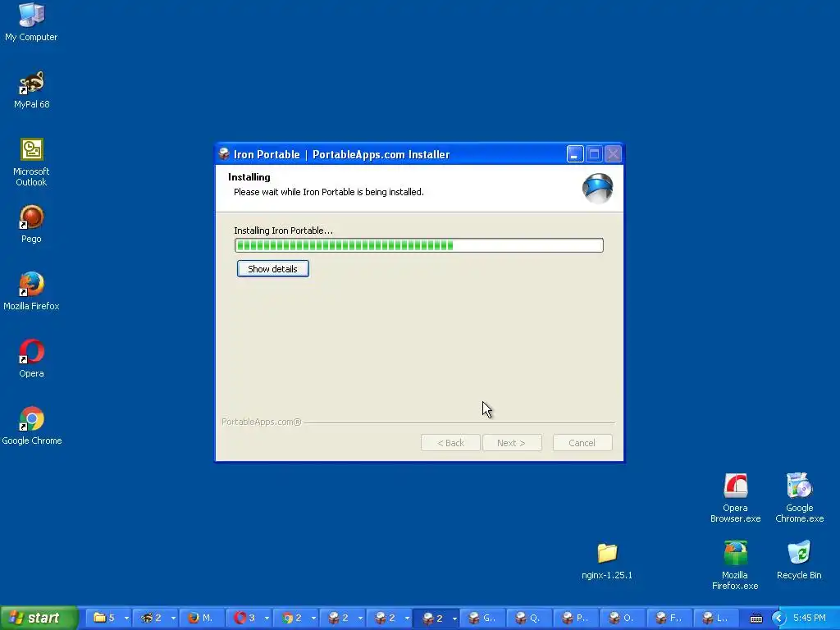The height and width of the screenshot is (630, 840).
Task: Click the installer icon in the title bar
Action: [x=224, y=154]
